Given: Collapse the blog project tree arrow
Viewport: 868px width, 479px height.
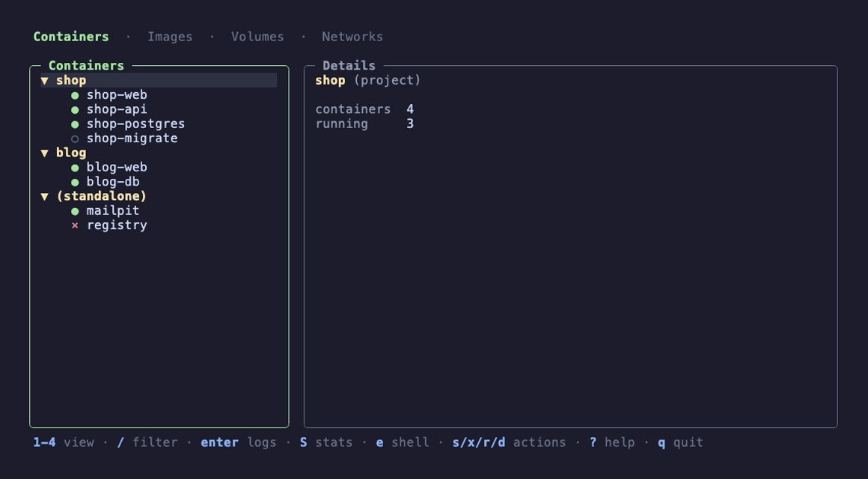Looking at the screenshot, I should pos(45,153).
